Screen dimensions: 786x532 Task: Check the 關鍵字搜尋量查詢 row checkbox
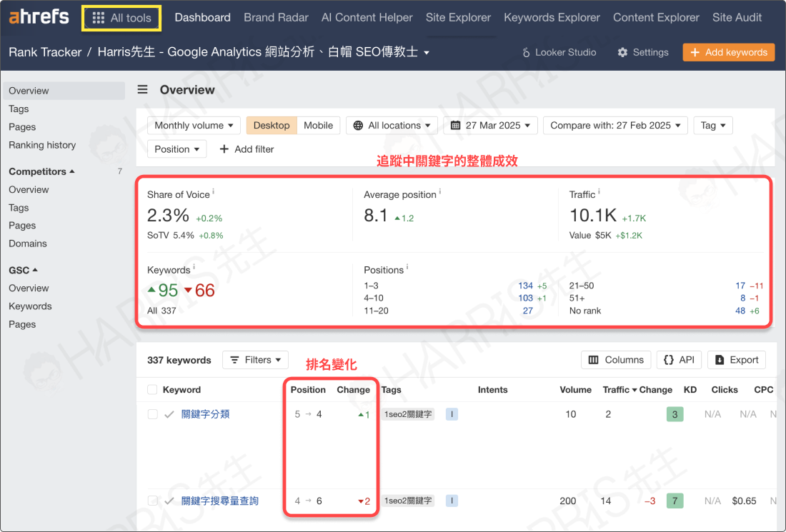(152, 501)
